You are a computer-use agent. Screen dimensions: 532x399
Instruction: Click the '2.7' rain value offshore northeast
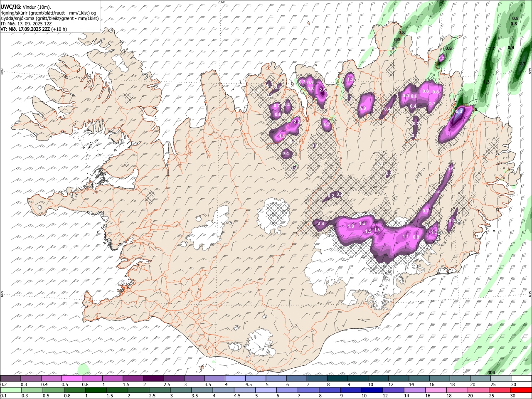click(523, 64)
